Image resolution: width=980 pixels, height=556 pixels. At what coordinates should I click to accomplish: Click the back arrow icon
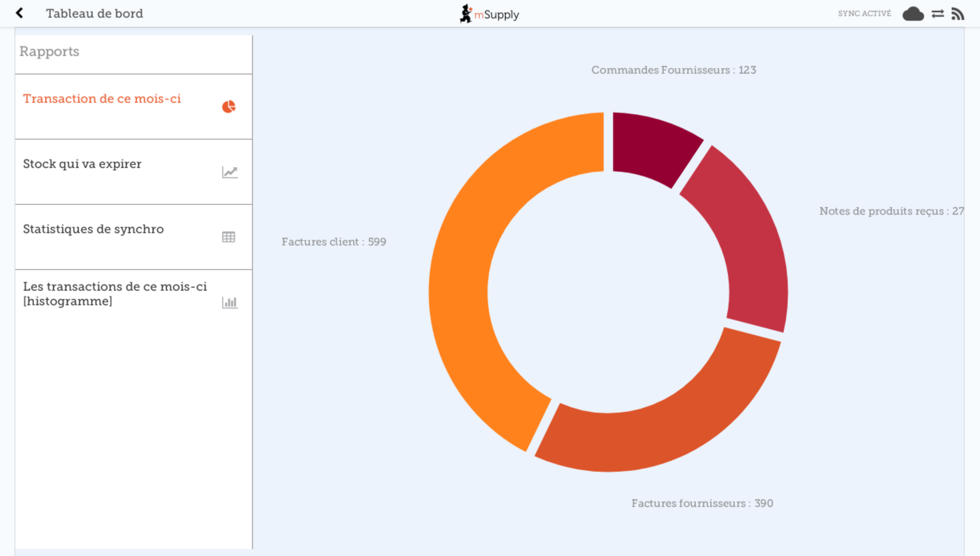pos(20,13)
